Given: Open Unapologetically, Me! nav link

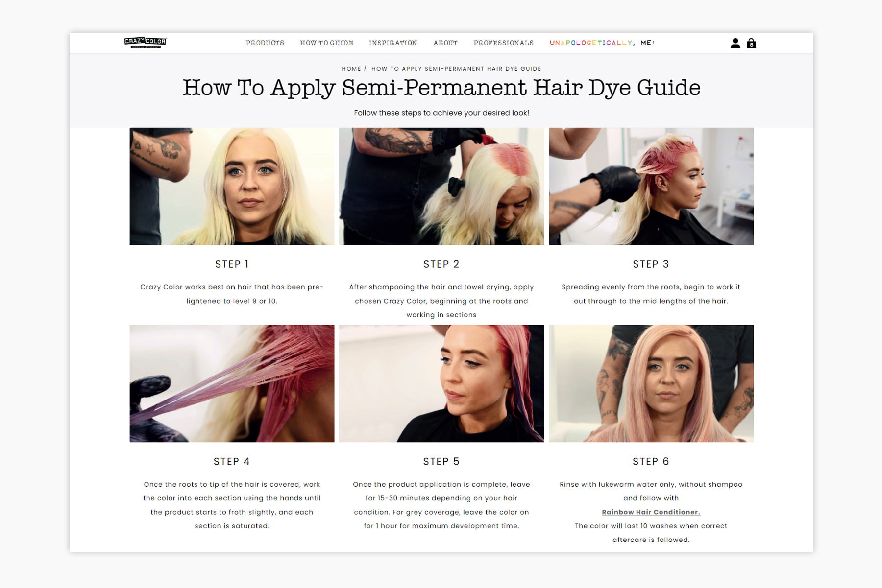Looking at the screenshot, I should tap(602, 43).
